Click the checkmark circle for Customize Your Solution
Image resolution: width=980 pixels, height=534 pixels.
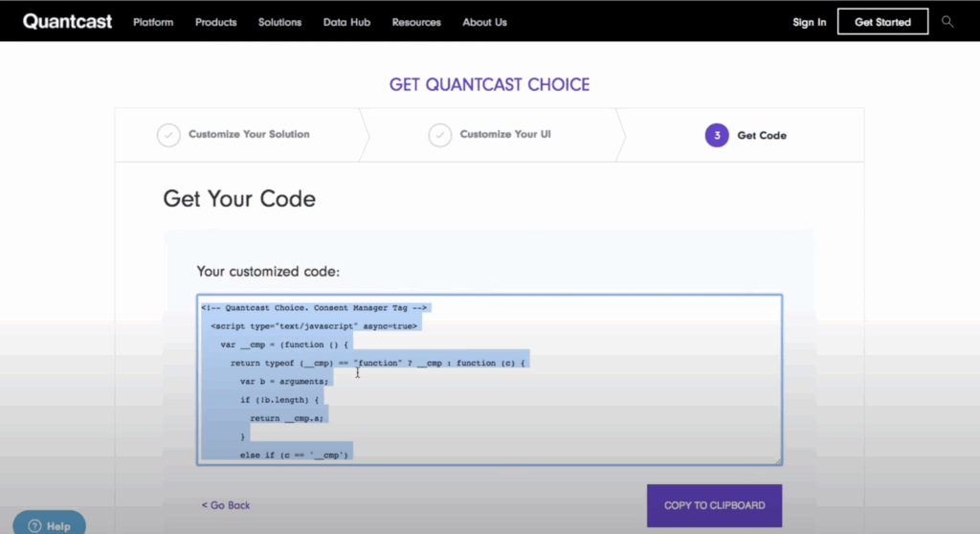pos(168,135)
